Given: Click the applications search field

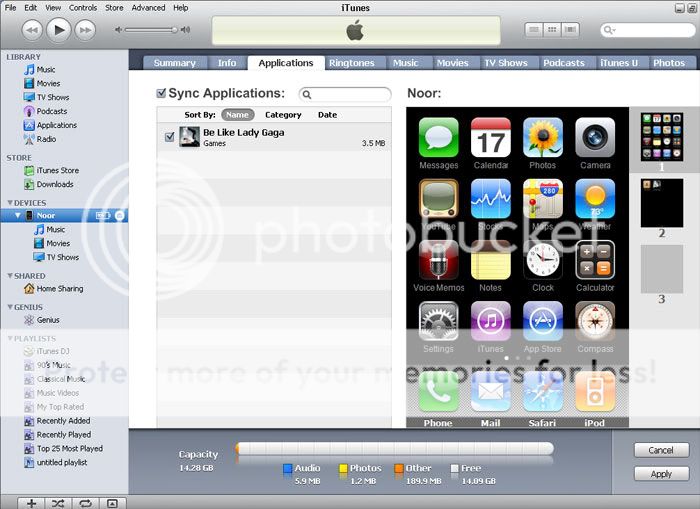Looking at the screenshot, I should 345,94.
